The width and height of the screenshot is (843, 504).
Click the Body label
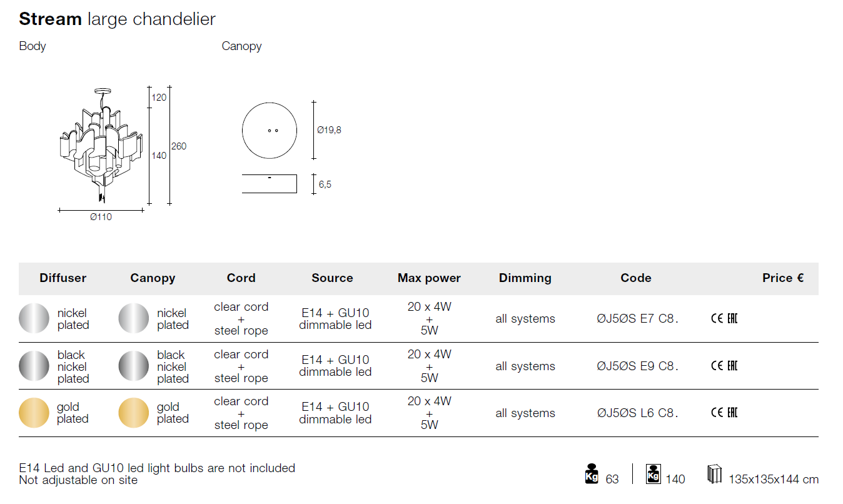pos(33,46)
